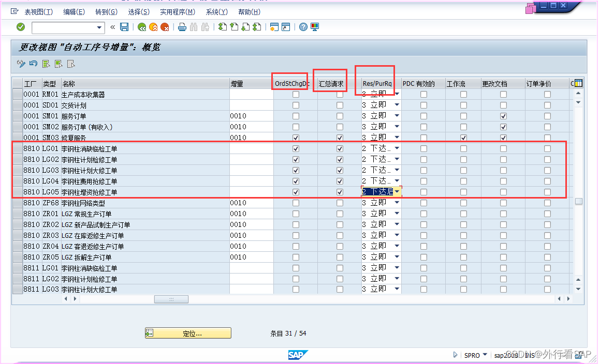Click the Find next binoculars icon
This screenshot has width=599, height=364.
[205, 27]
